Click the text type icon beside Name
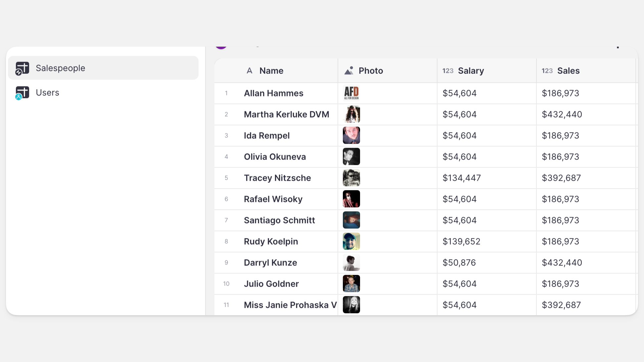Viewport: 644px width, 362px height. pos(250,70)
